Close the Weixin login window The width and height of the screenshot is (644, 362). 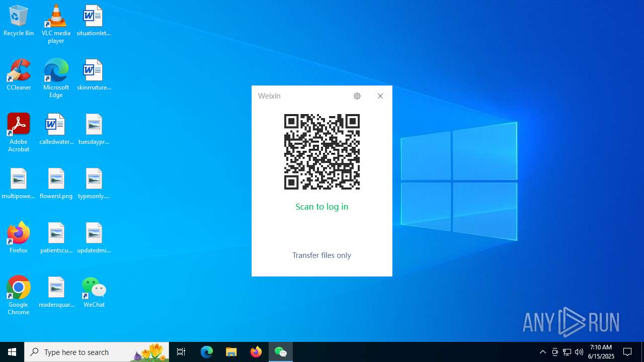pos(380,96)
